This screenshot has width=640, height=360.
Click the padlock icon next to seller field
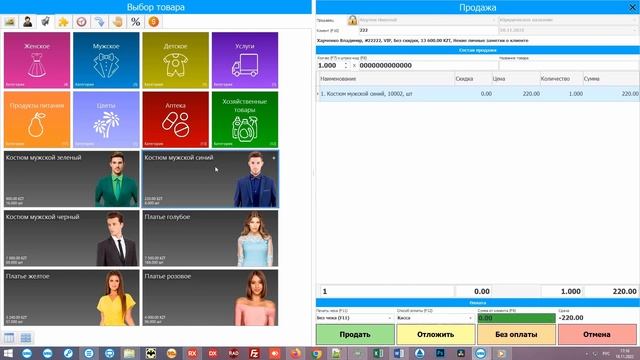pyautogui.click(x=352, y=20)
